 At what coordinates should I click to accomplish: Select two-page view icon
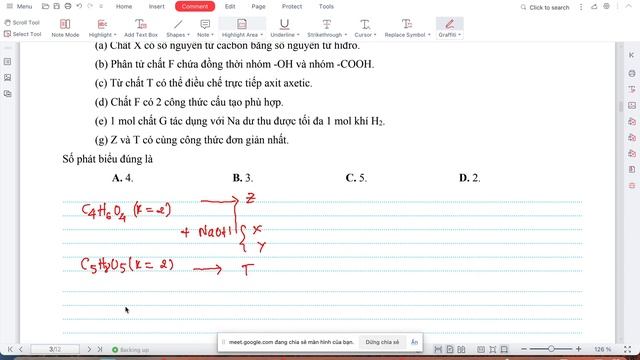461,349
